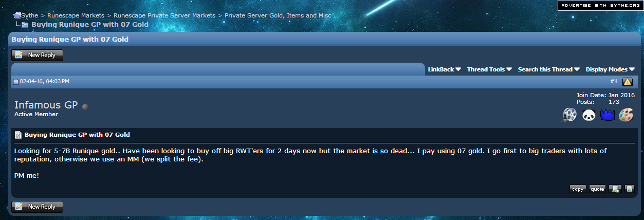Click the blue party hat badge icon

[x=608, y=115]
